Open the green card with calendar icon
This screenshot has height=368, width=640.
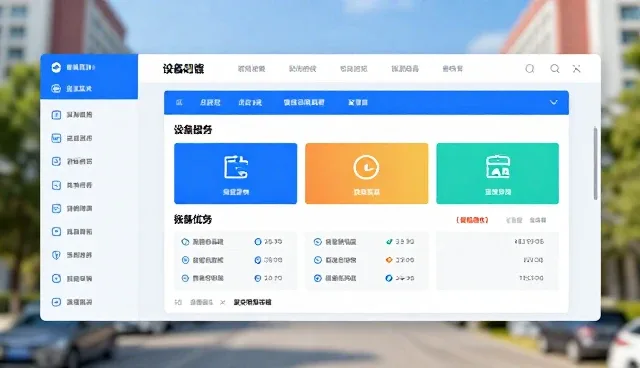(x=498, y=173)
